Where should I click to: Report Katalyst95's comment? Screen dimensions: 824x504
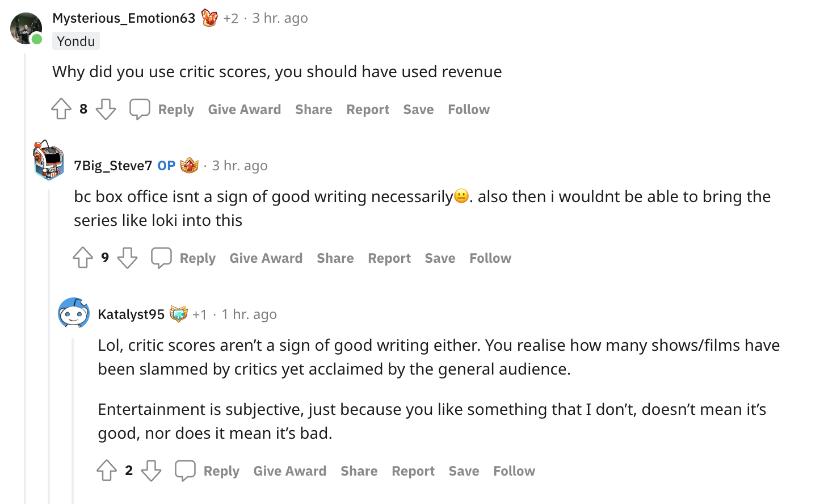click(x=413, y=471)
